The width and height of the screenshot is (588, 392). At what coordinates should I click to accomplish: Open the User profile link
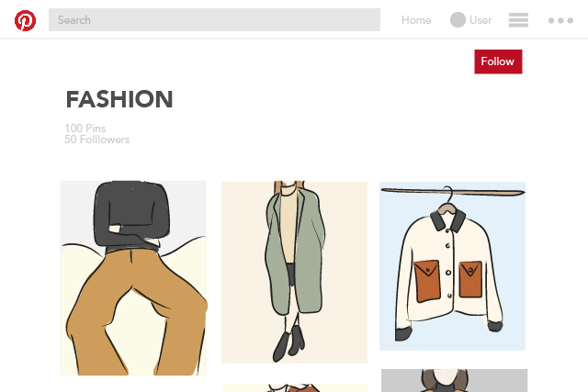(481, 20)
